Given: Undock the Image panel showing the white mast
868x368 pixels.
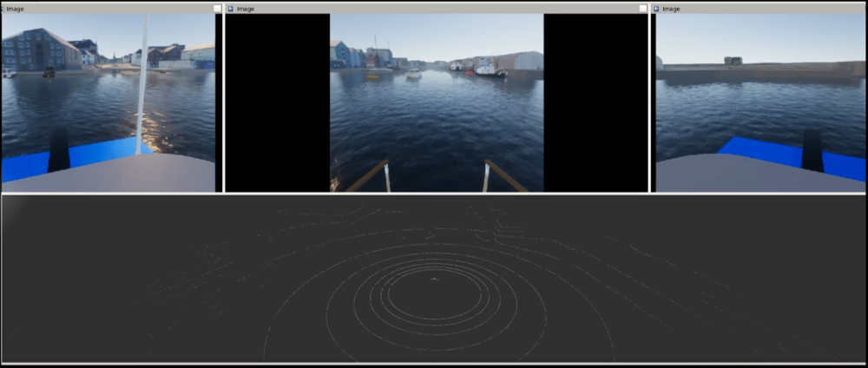Looking at the screenshot, I should [x=217, y=9].
